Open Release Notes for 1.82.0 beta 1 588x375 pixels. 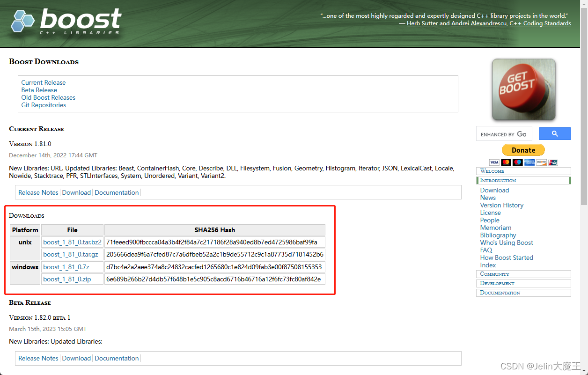(x=38, y=358)
